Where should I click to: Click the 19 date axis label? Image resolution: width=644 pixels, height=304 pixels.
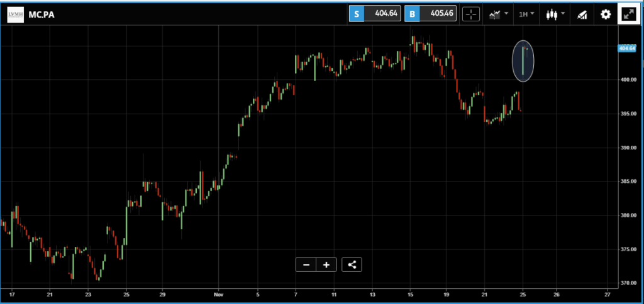coord(447,294)
